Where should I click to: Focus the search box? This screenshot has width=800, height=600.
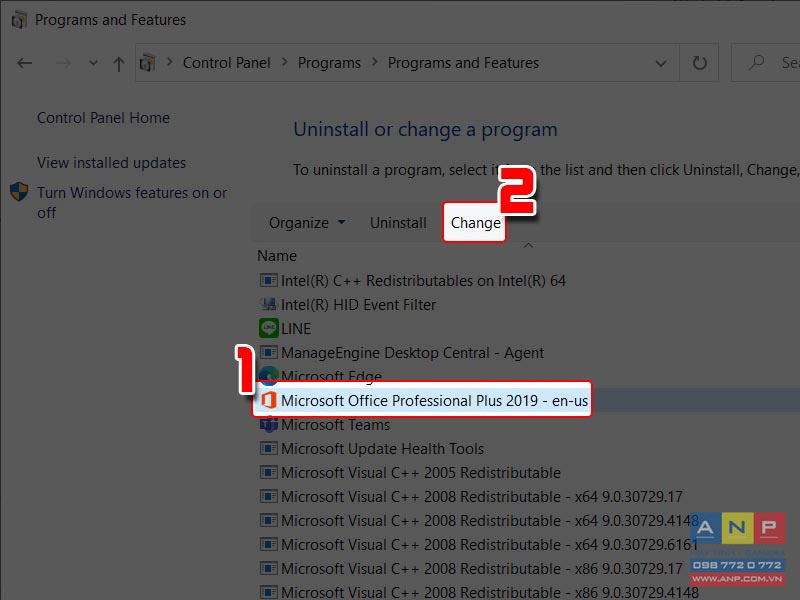pos(766,63)
